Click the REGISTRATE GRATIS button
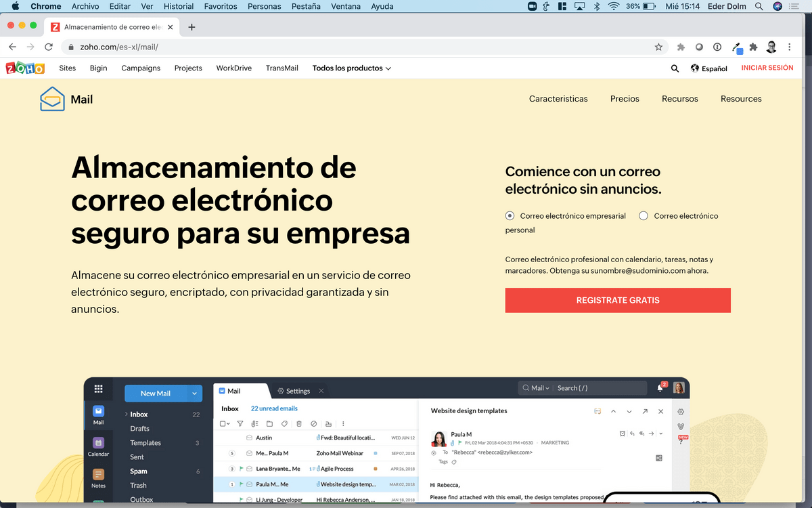The image size is (812, 508). pos(618,300)
